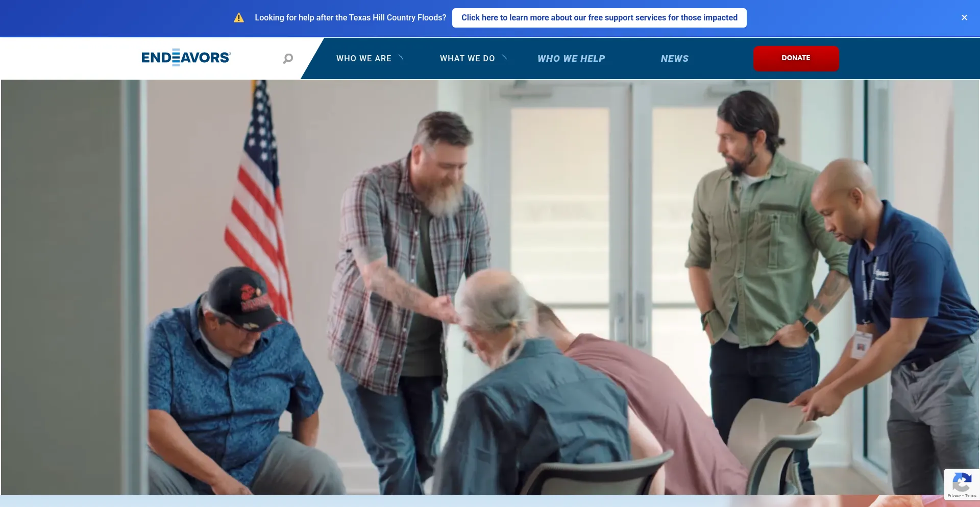Viewport: 980px width, 507px height.
Task: Click the Texas Hill Country Floods question text
Action: (351, 18)
